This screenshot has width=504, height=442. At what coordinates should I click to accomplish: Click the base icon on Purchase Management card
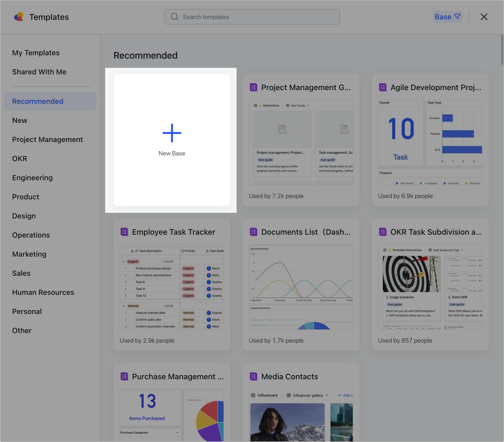pyautogui.click(x=124, y=376)
